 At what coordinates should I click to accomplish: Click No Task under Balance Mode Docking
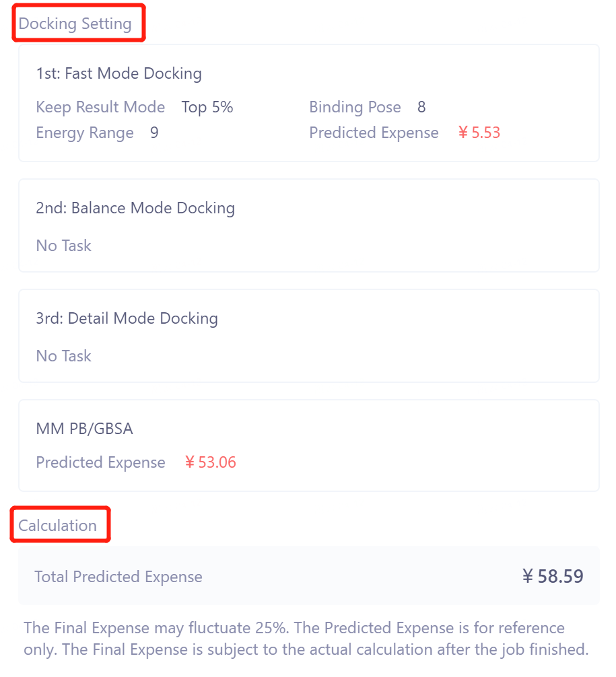click(63, 246)
